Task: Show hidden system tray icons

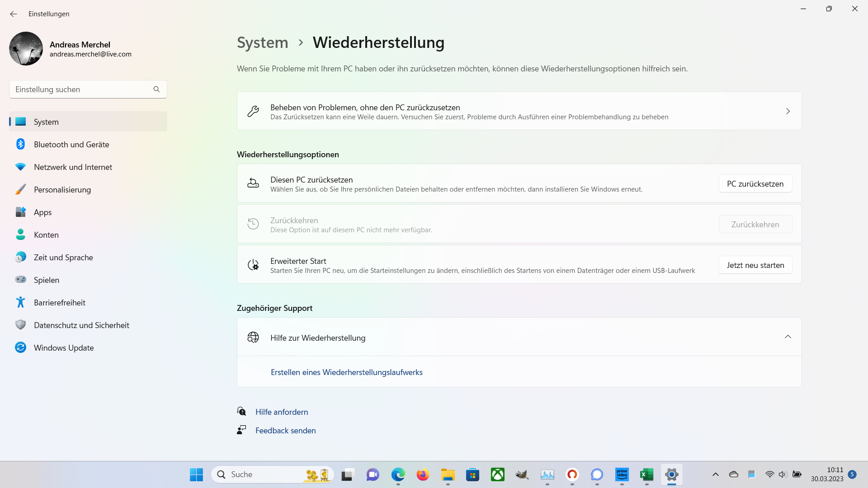Action: pos(715,474)
